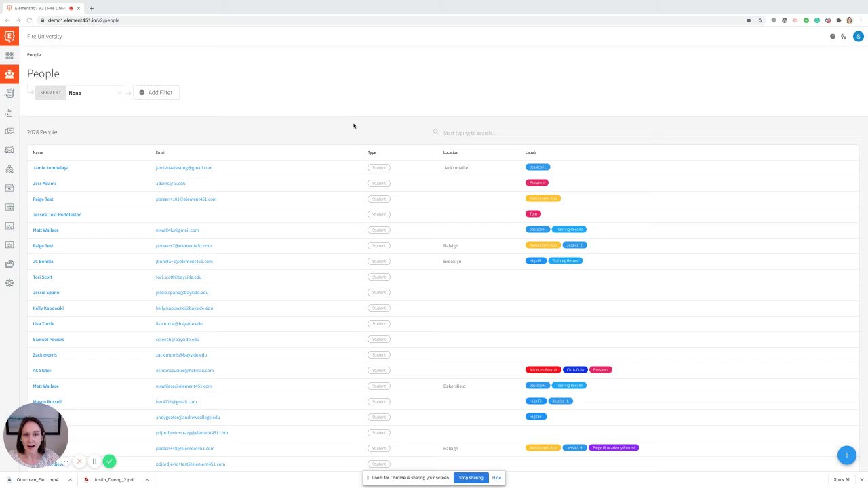Screen dimensions: 868x488
Task: Open the settings gear icon in the sidebar
Action: [9, 283]
